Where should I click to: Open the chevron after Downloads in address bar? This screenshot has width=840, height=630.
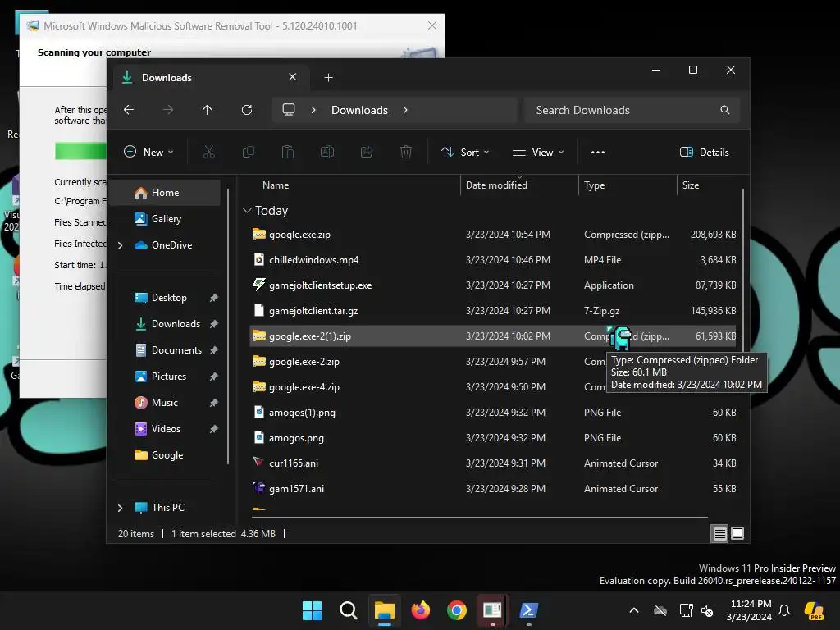click(405, 110)
